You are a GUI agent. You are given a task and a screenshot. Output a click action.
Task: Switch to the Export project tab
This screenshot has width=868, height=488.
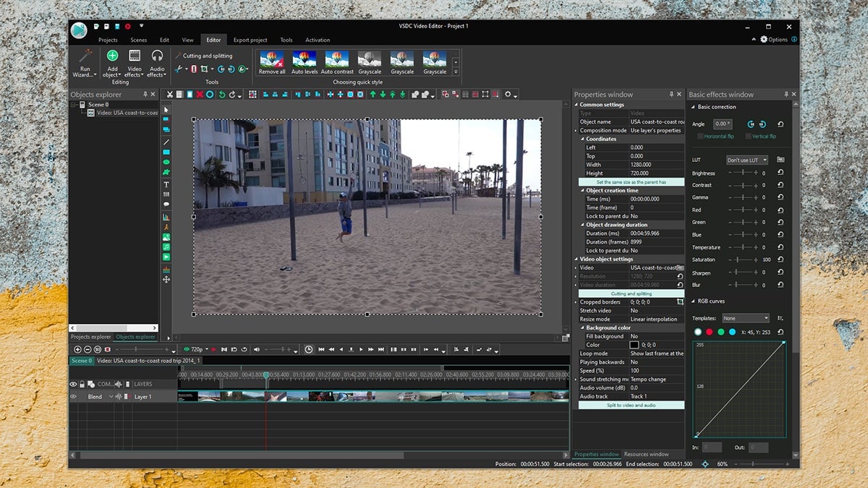pos(250,40)
